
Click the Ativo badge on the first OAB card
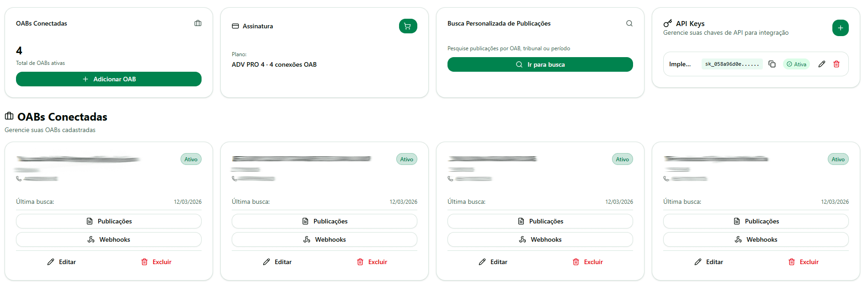pos(191,159)
